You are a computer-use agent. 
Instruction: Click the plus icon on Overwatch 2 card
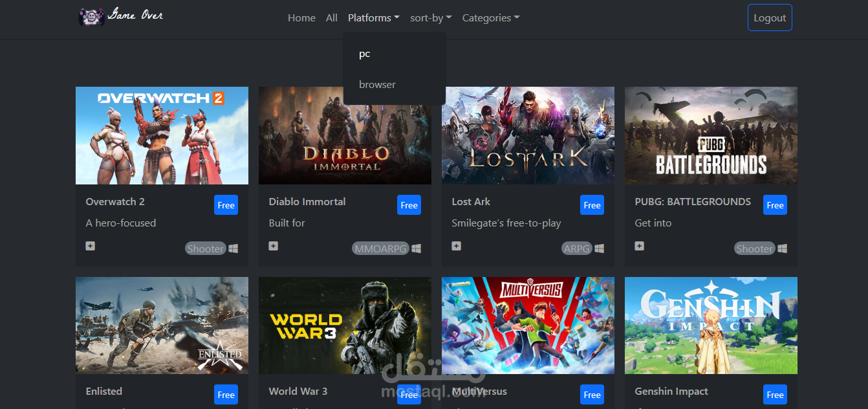91,246
